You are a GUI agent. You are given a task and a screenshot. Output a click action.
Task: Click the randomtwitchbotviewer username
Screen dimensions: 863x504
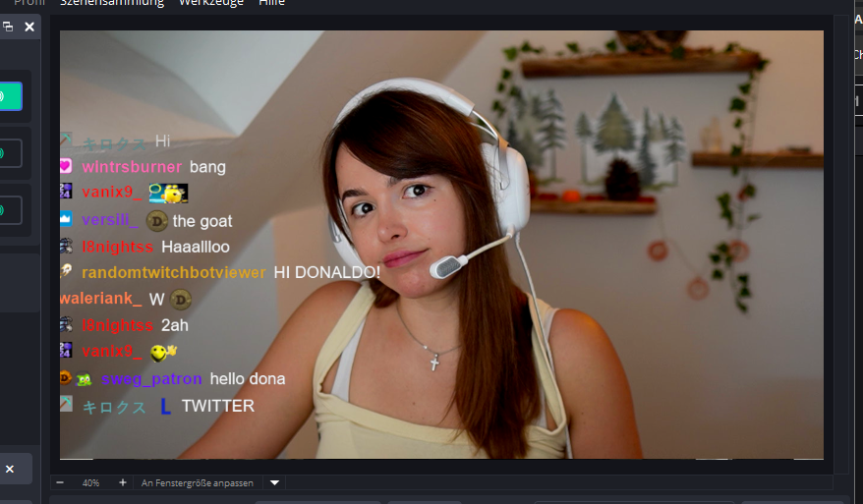(x=173, y=272)
